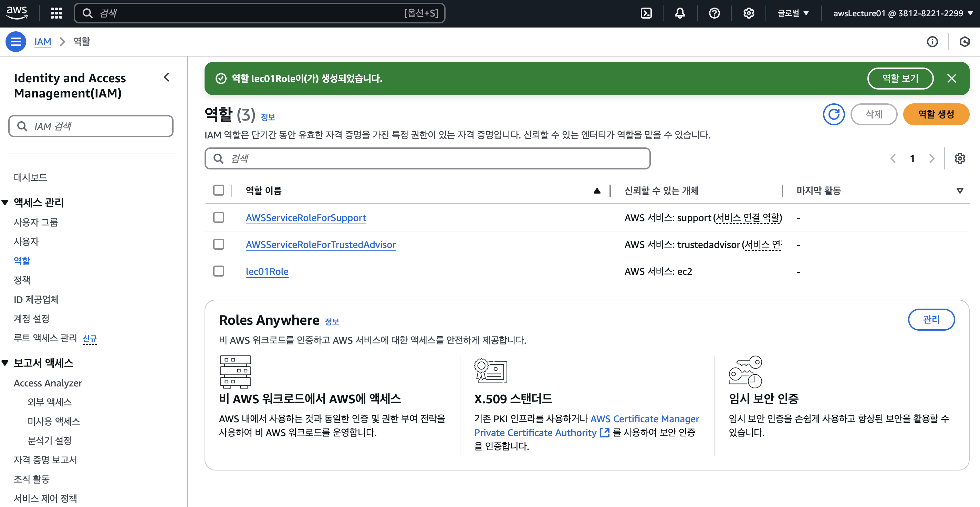The image size is (980, 507).
Task: Check the lec01Role row
Action: [218, 271]
